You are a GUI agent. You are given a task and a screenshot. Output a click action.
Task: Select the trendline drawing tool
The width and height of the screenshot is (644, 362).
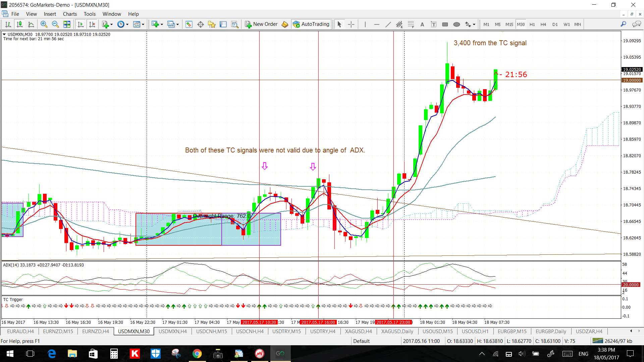click(388, 24)
